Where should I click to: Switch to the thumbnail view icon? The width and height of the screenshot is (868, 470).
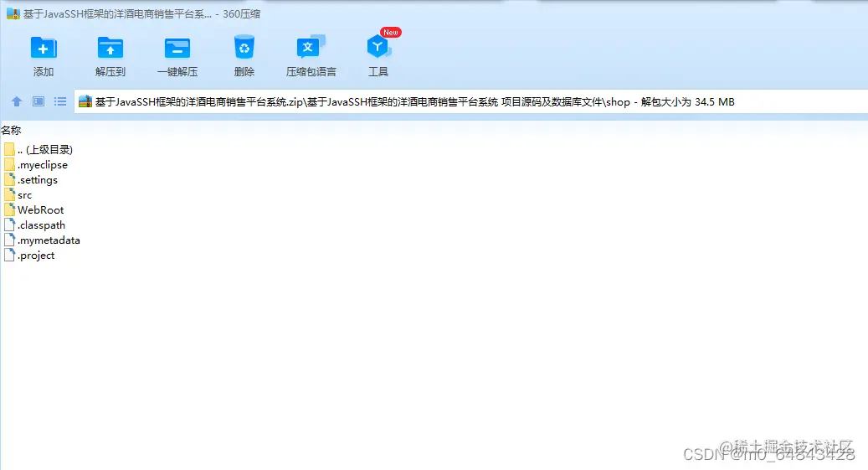[39, 101]
